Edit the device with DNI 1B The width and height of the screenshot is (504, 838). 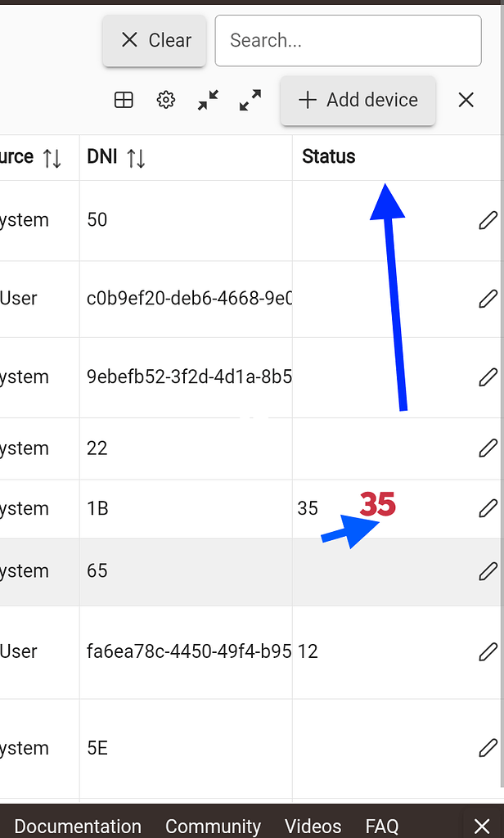(488, 508)
